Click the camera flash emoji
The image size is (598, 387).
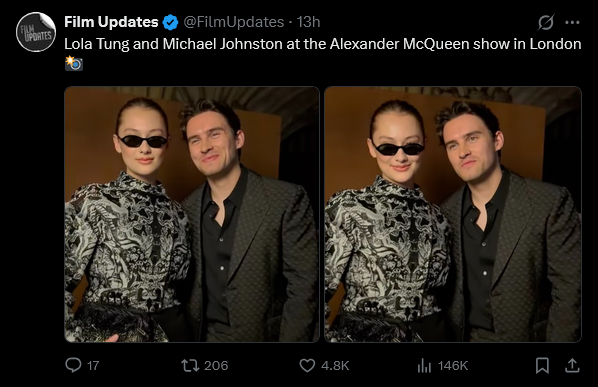pyautogui.click(x=74, y=63)
